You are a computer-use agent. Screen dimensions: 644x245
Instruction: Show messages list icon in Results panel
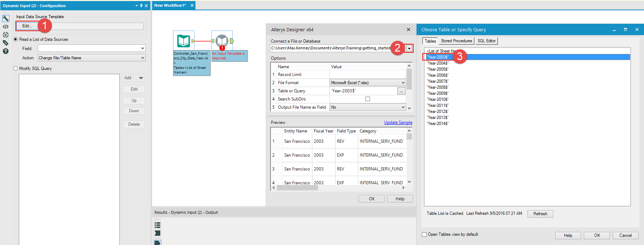point(157,225)
